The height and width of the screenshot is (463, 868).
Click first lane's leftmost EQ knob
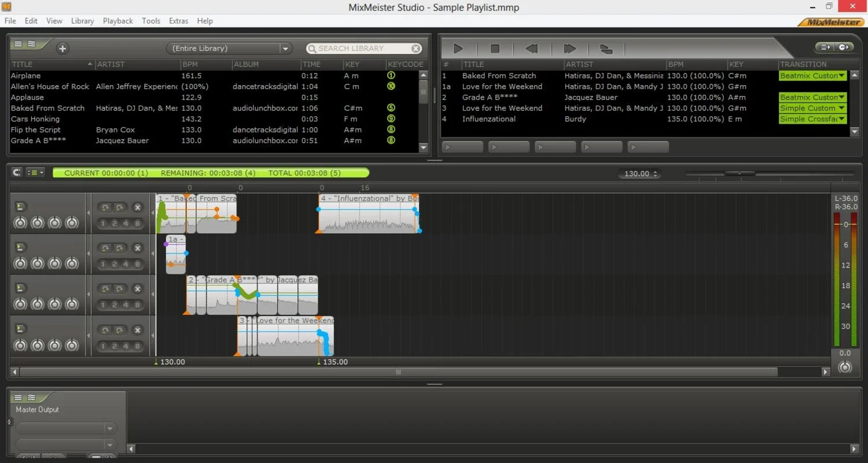tap(20, 222)
